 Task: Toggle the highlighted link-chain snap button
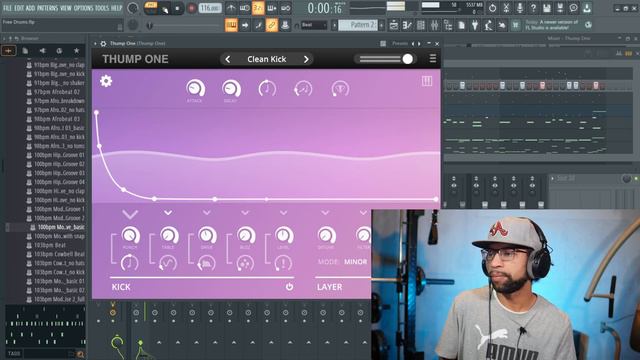point(272,25)
